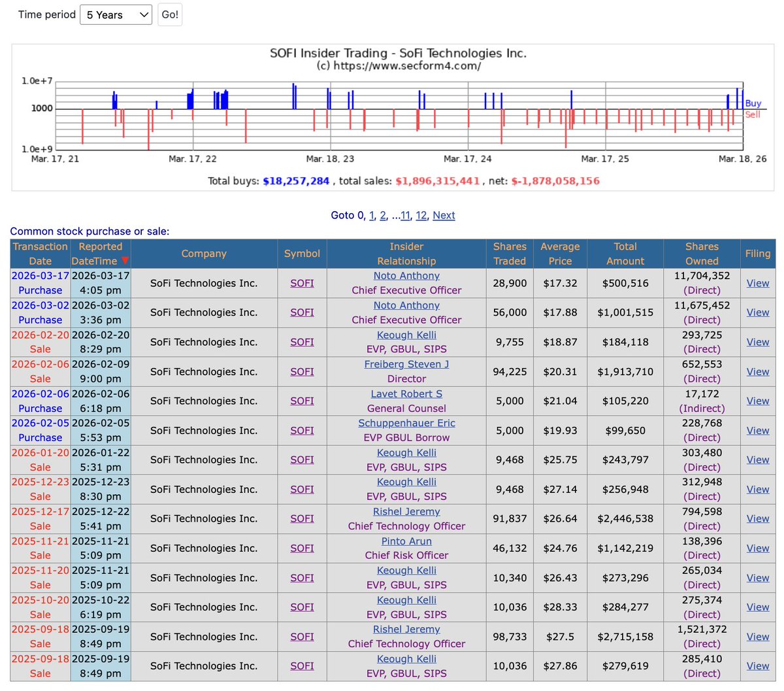Image resolution: width=784 pixels, height=691 pixels.
Task: Go to results page 1
Action: click(372, 215)
